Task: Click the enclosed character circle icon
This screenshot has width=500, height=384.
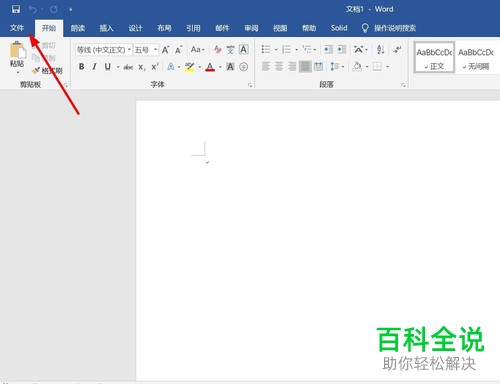Action: coord(244,67)
